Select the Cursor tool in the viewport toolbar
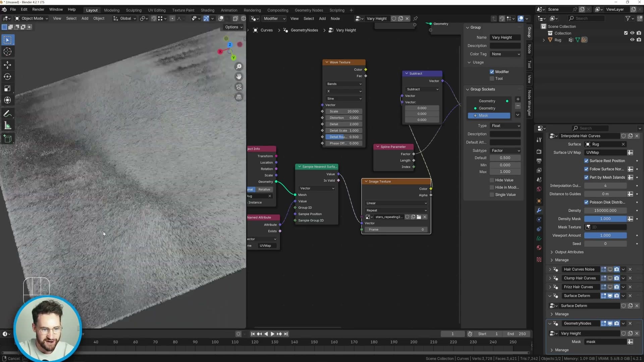The image size is (644, 362). [7, 52]
